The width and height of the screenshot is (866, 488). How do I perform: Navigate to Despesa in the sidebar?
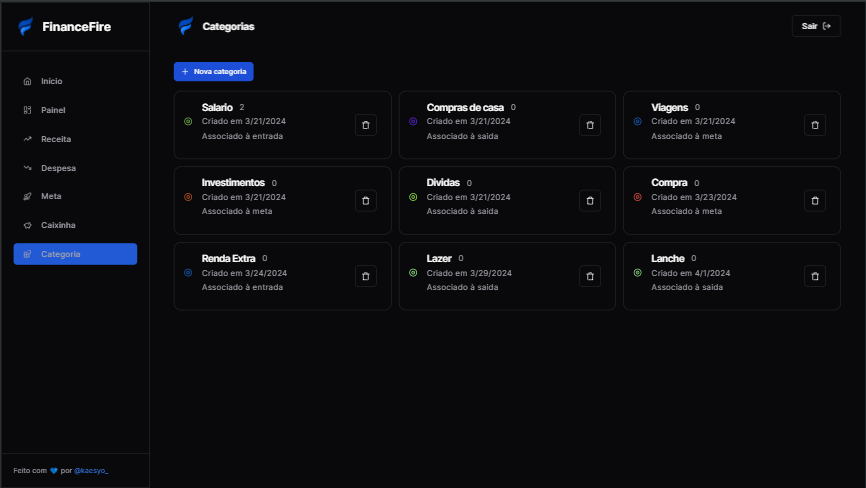[x=58, y=168]
